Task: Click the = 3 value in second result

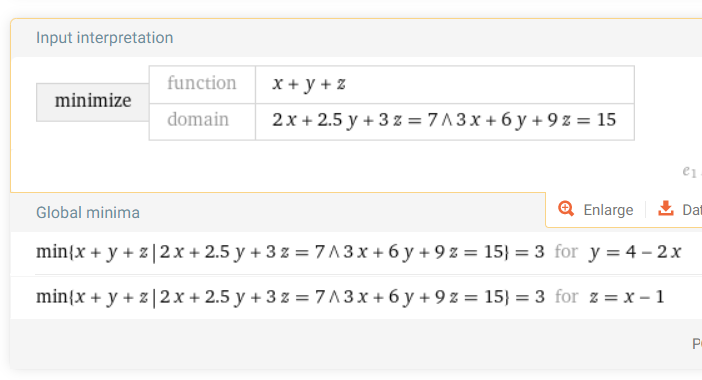Action: (530, 297)
